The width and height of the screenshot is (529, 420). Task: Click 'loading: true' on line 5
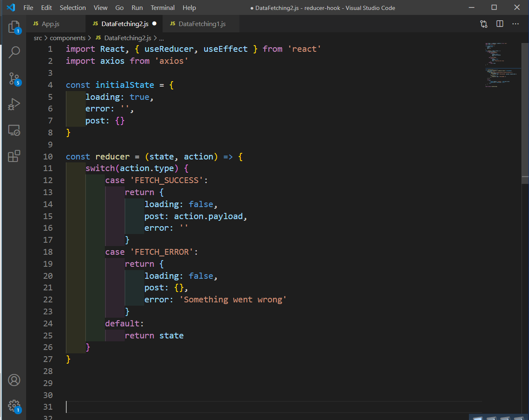117,97
